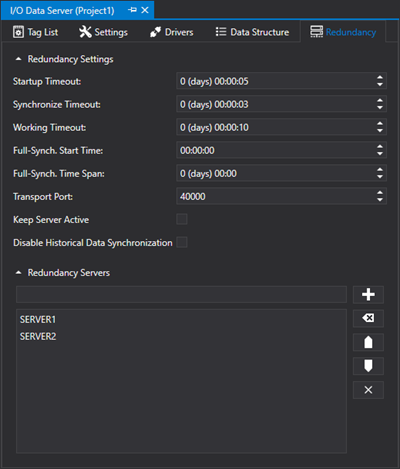Enable Keep Server Active checkbox

pyautogui.click(x=182, y=219)
